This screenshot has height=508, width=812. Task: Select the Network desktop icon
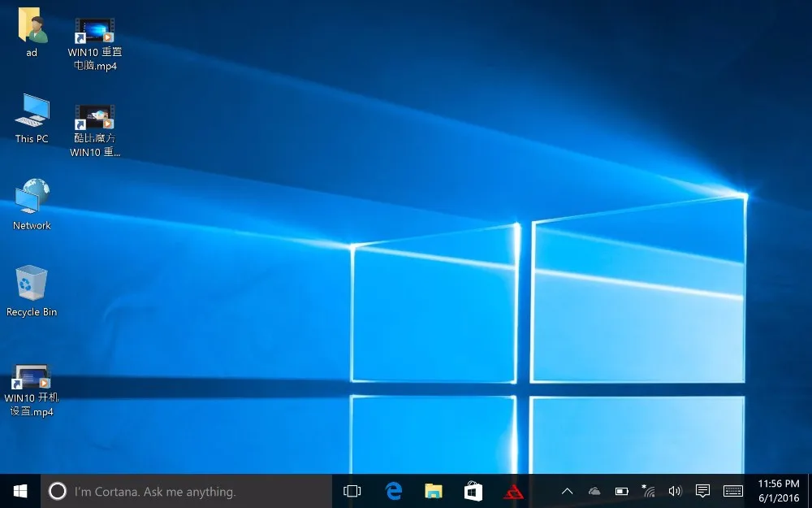click(32, 204)
